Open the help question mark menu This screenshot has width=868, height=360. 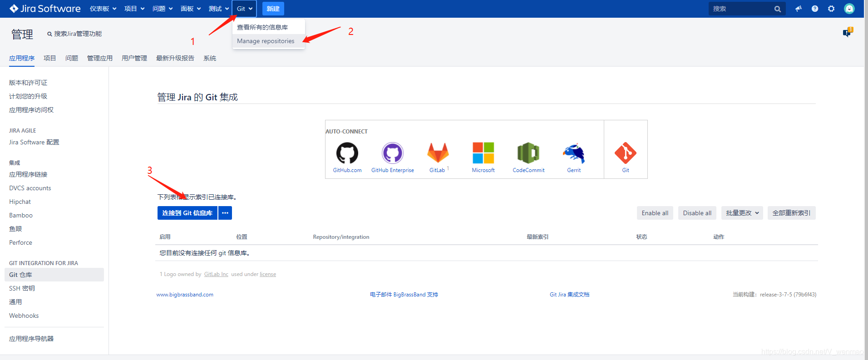tap(815, 9)
